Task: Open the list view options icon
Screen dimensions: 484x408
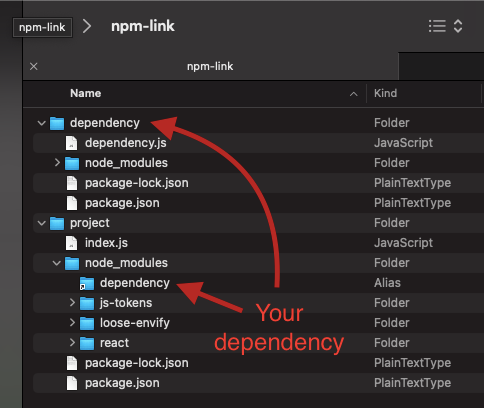Action: click(437, 26)
